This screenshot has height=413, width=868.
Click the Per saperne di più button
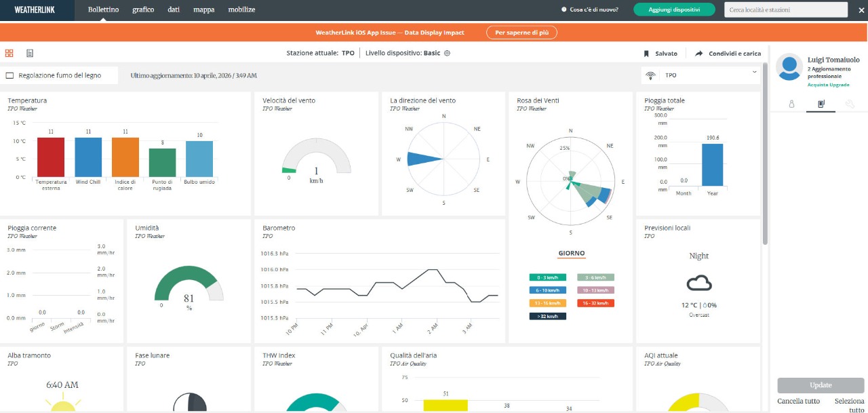pyautogui.click(x=521, y=33)
